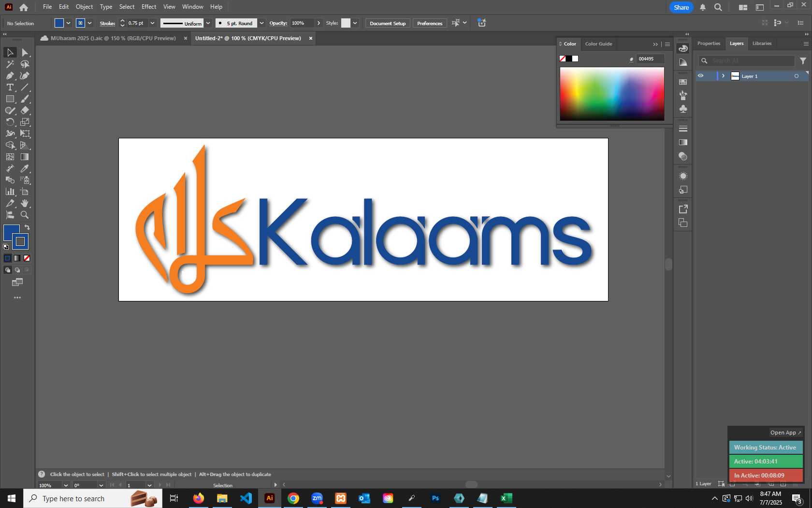Switch to the Libraries panel tab

coord(762,44)
